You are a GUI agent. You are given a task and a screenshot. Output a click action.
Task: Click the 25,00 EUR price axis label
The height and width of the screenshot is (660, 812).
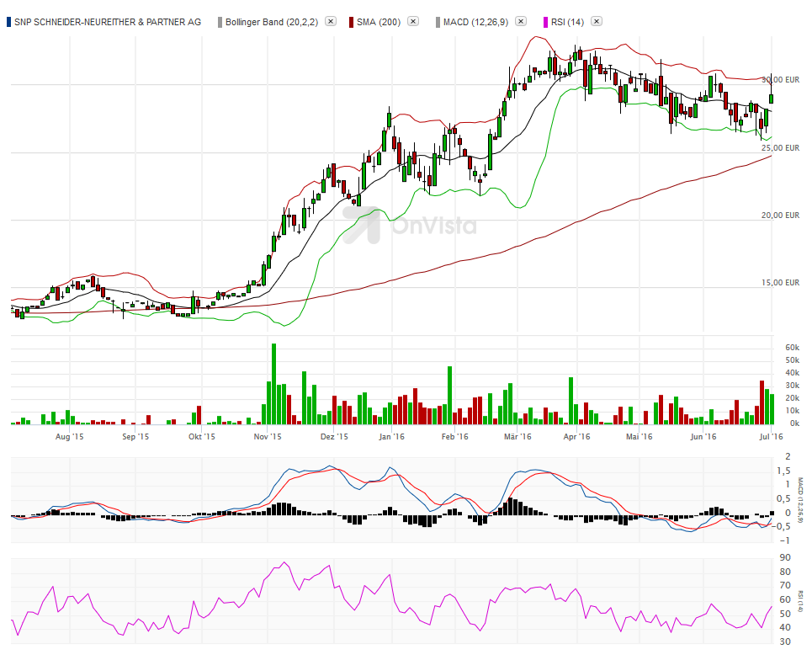pos(780,147)
